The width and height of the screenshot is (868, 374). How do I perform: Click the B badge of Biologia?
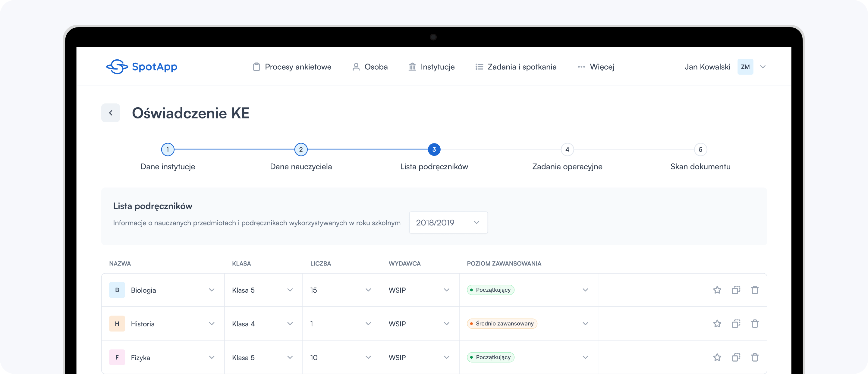(117, 290)
